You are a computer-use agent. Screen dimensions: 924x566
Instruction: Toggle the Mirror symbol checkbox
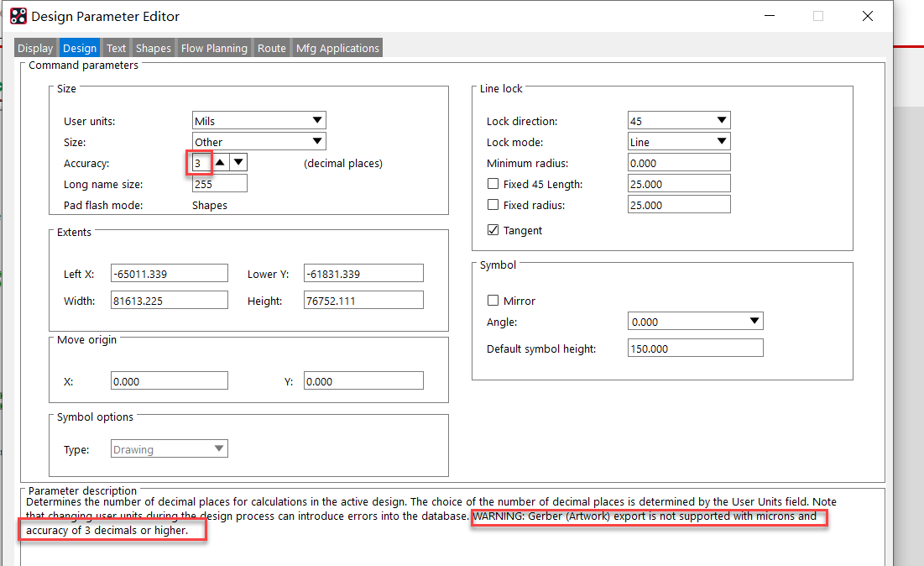493,301
